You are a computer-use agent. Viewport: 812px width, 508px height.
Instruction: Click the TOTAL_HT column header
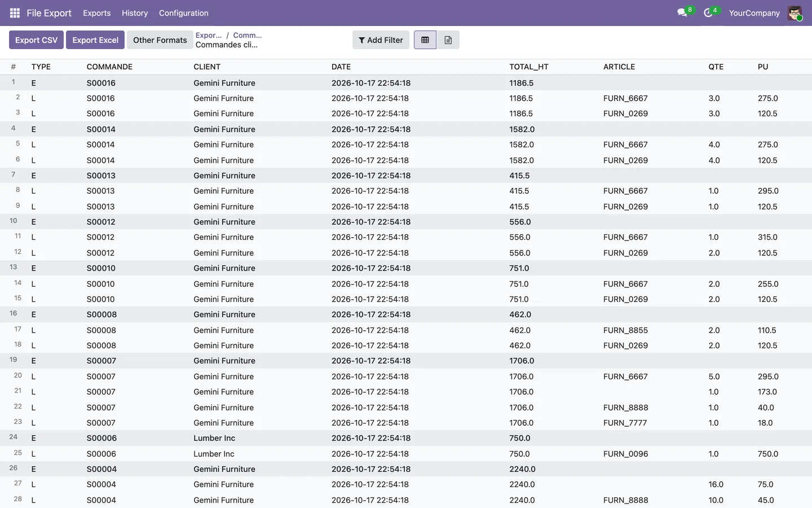coord(529,67)
